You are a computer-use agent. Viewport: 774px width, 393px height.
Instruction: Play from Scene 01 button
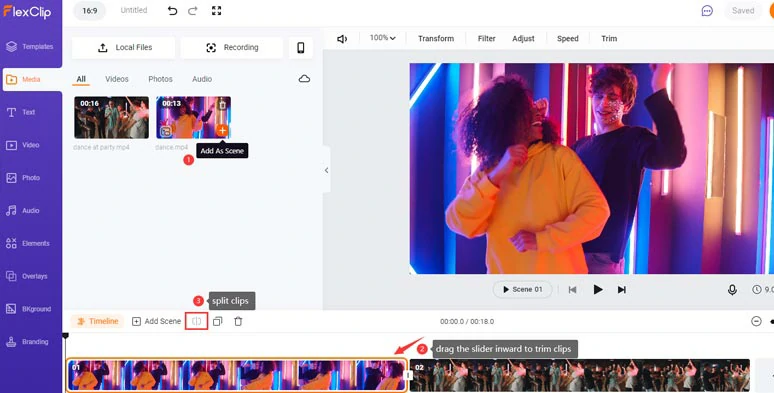[522, 290]
